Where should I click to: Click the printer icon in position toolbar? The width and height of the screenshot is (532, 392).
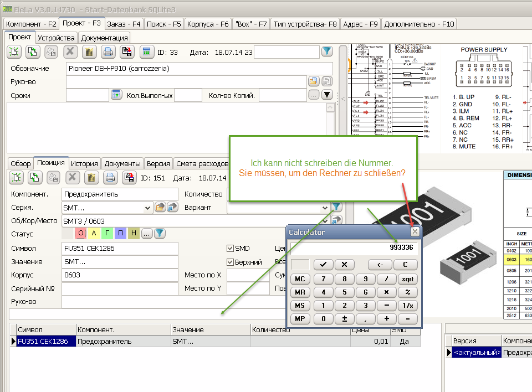pyautogui.click(x=110, y=177)
